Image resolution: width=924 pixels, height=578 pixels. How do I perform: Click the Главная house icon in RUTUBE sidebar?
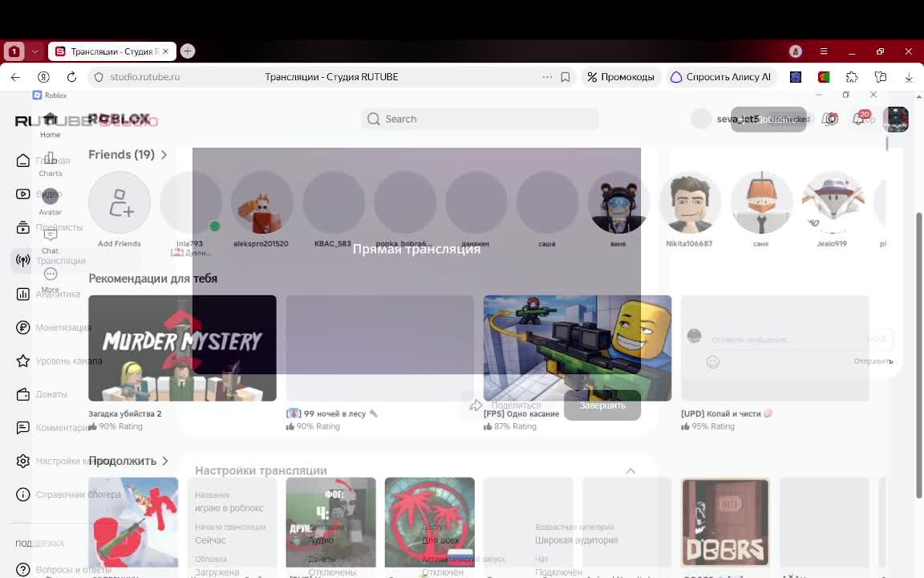(x=23, y=161)
